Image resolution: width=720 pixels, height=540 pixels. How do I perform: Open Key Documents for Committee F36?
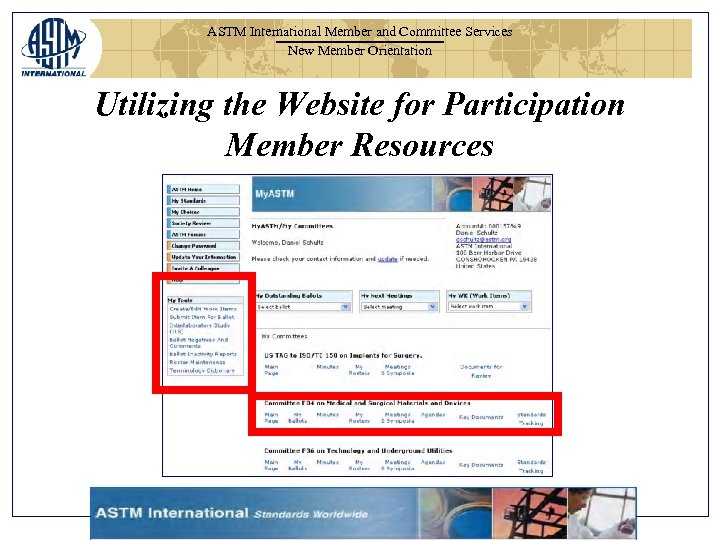(x=481, y=465)
